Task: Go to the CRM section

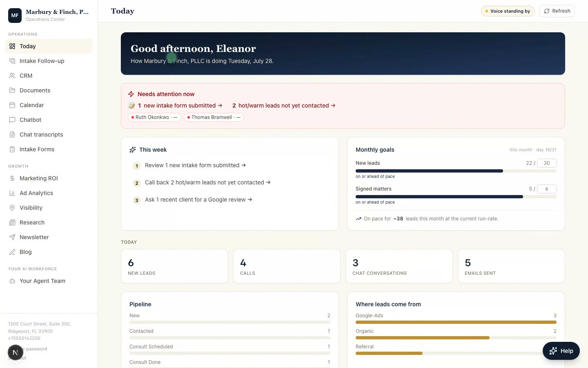Action: coord(49,76)
